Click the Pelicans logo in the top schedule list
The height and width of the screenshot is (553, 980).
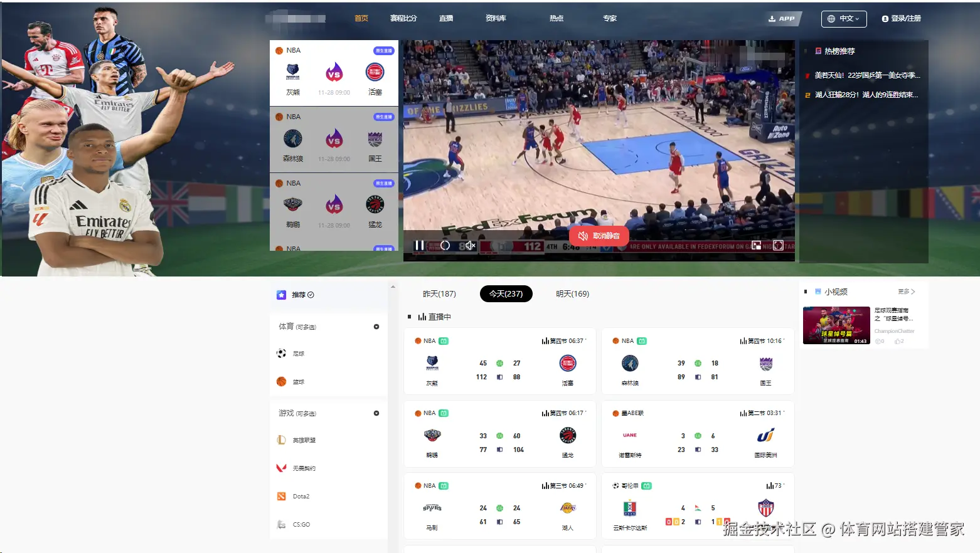(x=293, y=205)
